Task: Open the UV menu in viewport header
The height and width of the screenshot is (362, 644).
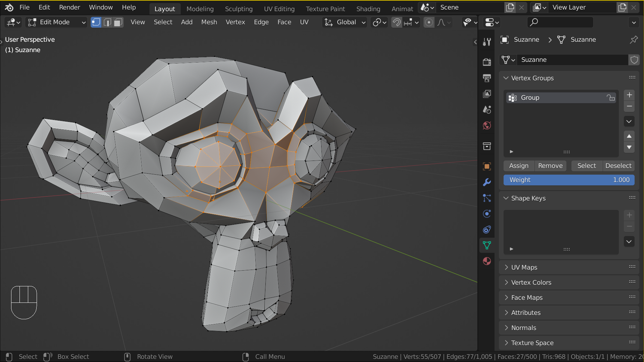Action: click(304, 22)
